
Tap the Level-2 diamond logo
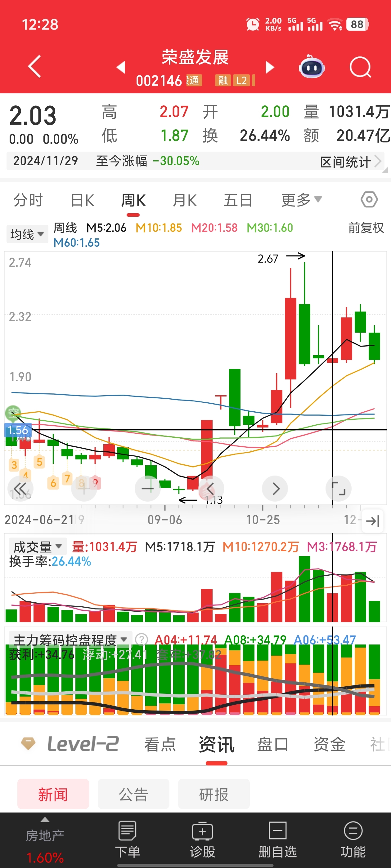[x=28, y=743]
